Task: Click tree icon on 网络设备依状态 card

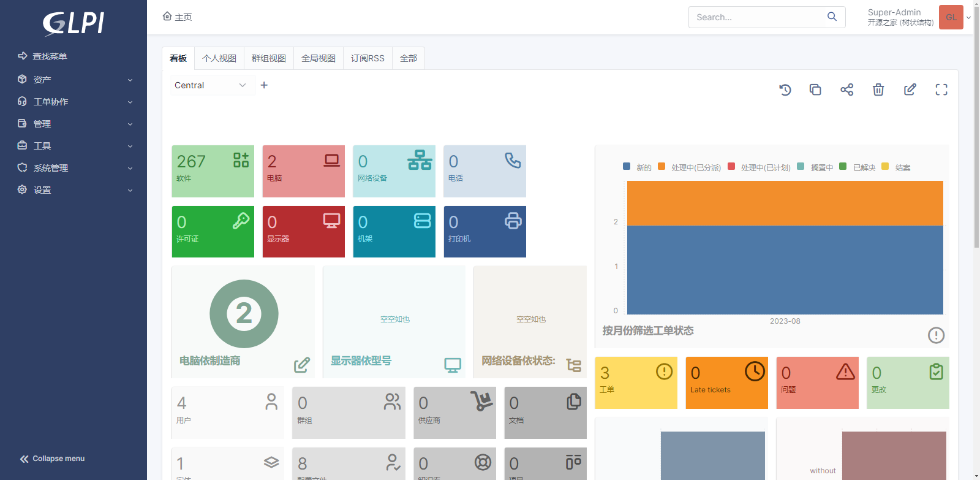Action: [x=574, y=365]
